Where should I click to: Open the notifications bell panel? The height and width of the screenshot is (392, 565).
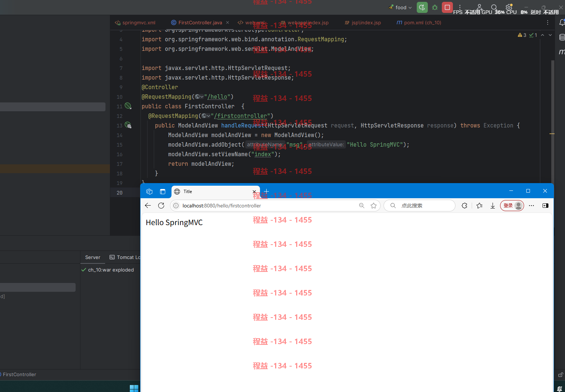point(562,22)
